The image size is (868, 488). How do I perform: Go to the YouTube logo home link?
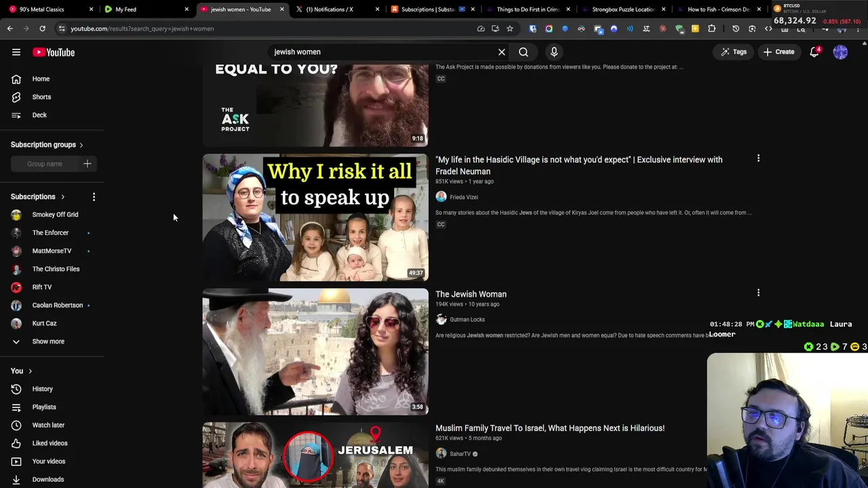point(54,52)
